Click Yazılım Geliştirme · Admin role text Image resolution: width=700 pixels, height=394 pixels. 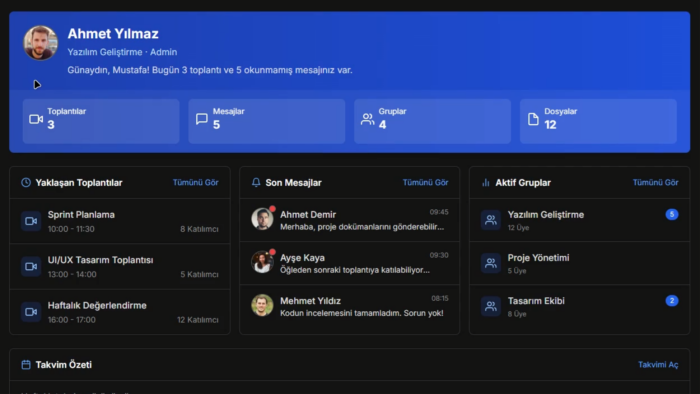[x=122, y=52]
